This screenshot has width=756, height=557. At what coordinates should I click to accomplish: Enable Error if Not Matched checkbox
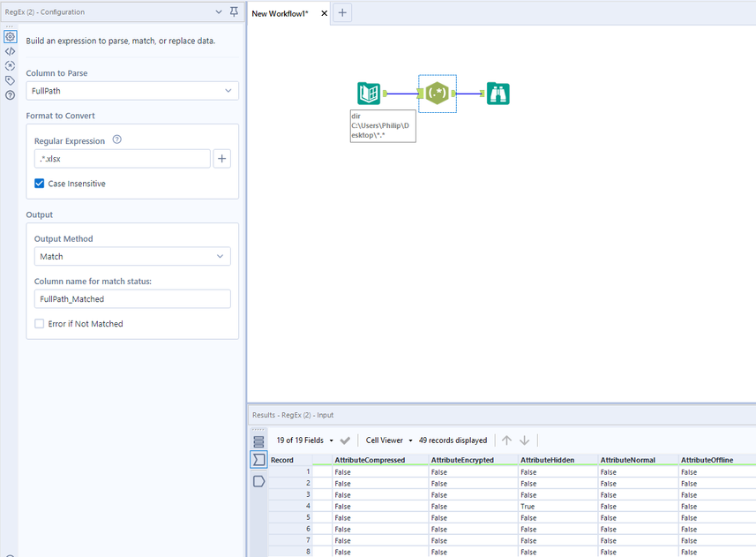40,324
